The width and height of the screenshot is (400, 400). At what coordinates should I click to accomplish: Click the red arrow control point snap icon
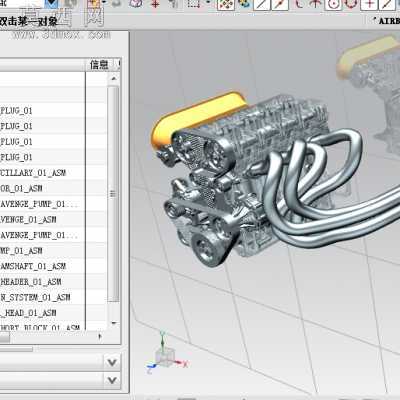[315, 4]
